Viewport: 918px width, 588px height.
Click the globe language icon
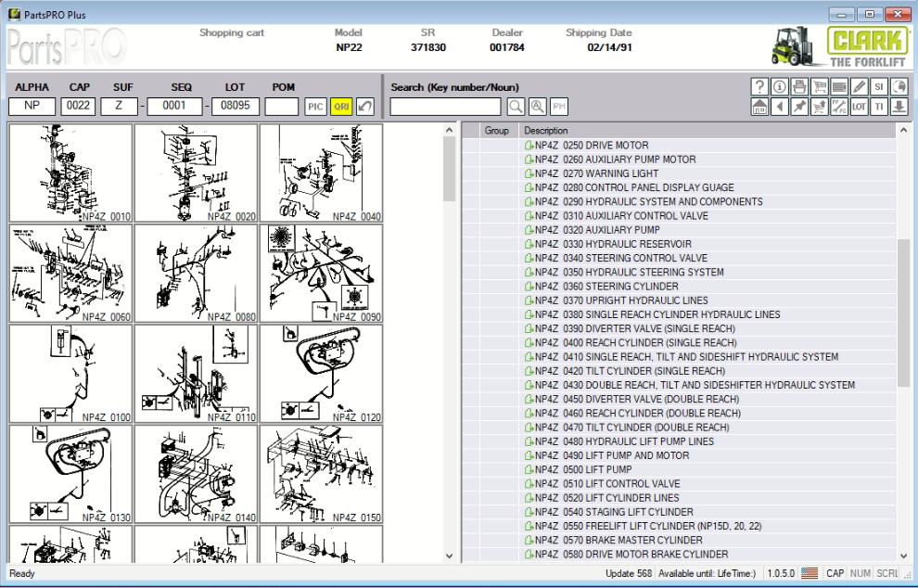point(900,87)
